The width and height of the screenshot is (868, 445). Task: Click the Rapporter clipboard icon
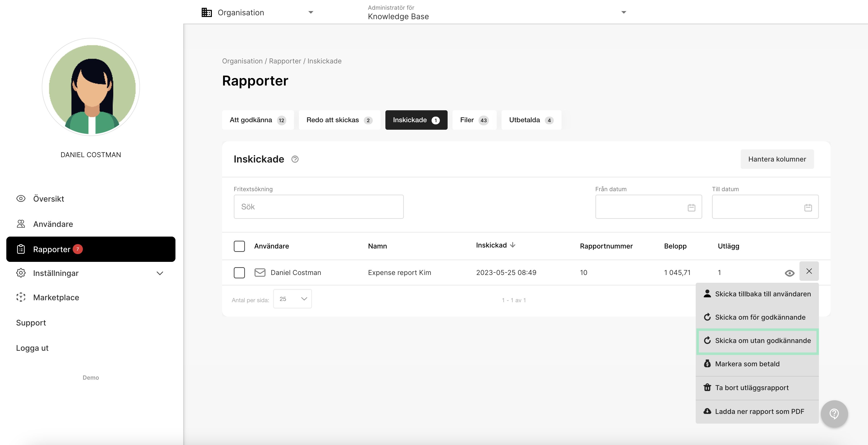click(x=21, y=249)
